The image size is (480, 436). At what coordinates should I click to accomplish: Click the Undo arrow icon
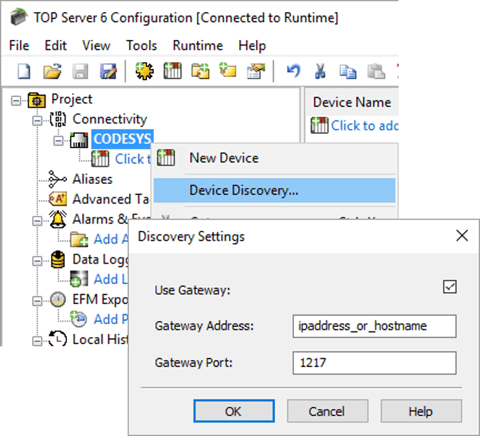pos(293,71)
